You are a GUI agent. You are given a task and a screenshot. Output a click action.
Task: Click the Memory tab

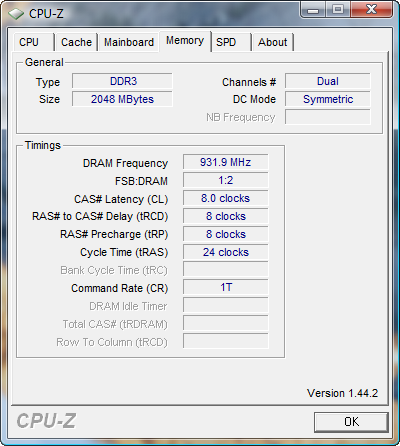185,41
